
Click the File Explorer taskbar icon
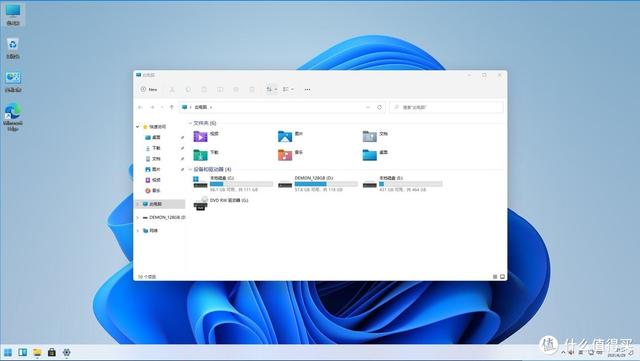click(37, 352)
